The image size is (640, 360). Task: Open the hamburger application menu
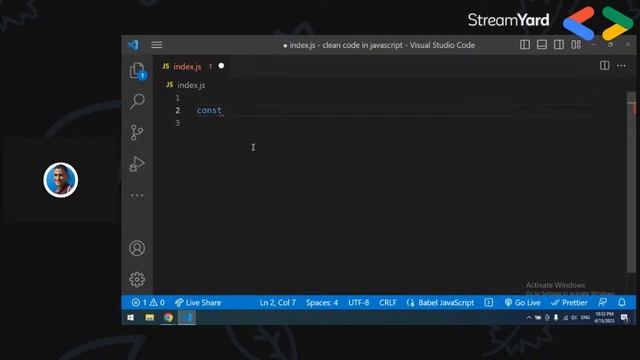coord(157,45)
